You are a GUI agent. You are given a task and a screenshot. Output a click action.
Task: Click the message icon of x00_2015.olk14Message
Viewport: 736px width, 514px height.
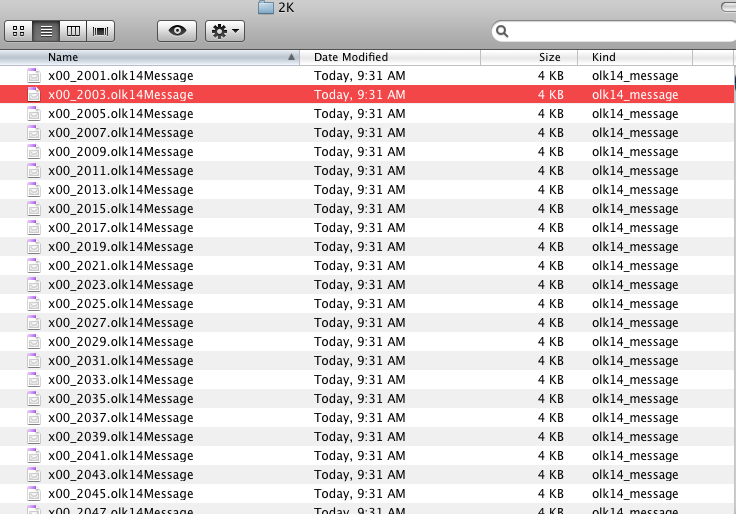click(34, 208)
